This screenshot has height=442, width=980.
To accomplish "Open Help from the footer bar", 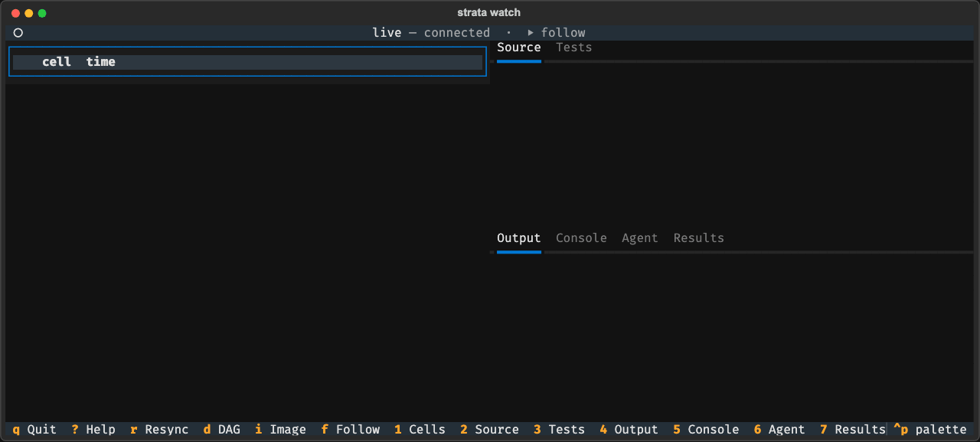I will 93,430.
